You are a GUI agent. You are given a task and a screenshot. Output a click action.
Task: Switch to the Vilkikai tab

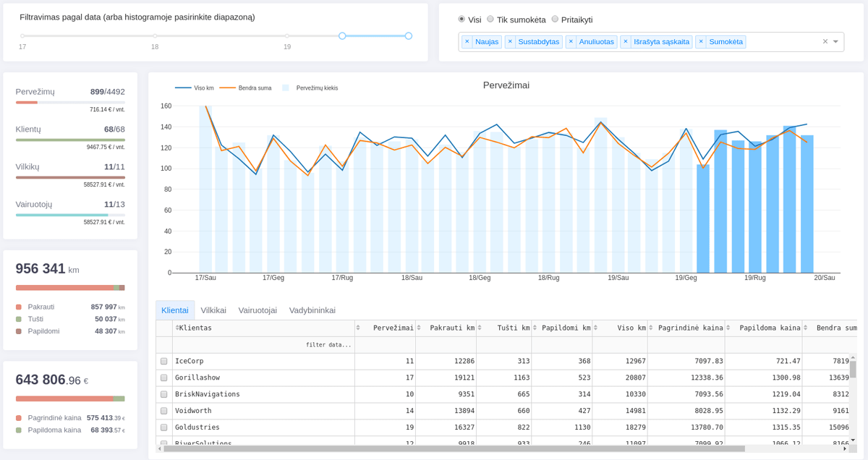click(213, 310)
